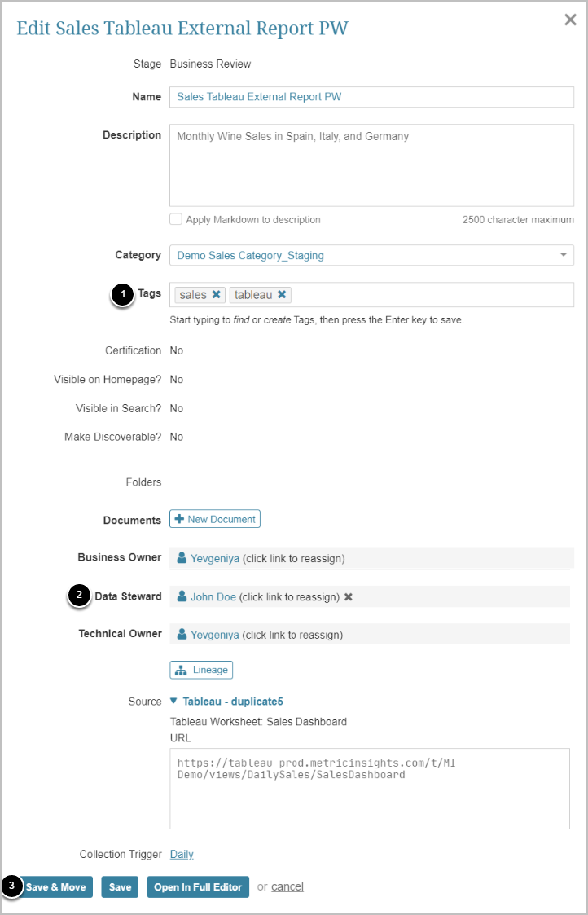The image size is (588, 915).
Task: Open the Category dropdown
Action: click(x=563, y=255)
